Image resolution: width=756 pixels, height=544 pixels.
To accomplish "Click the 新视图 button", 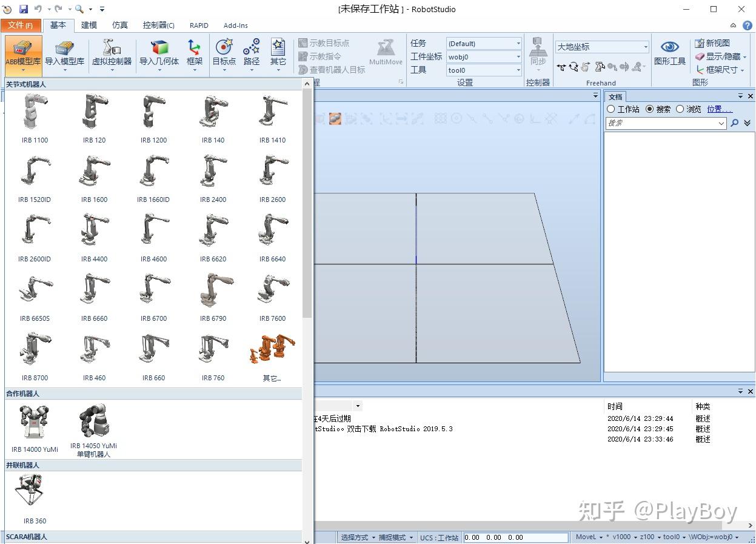I will pos(718,42).
